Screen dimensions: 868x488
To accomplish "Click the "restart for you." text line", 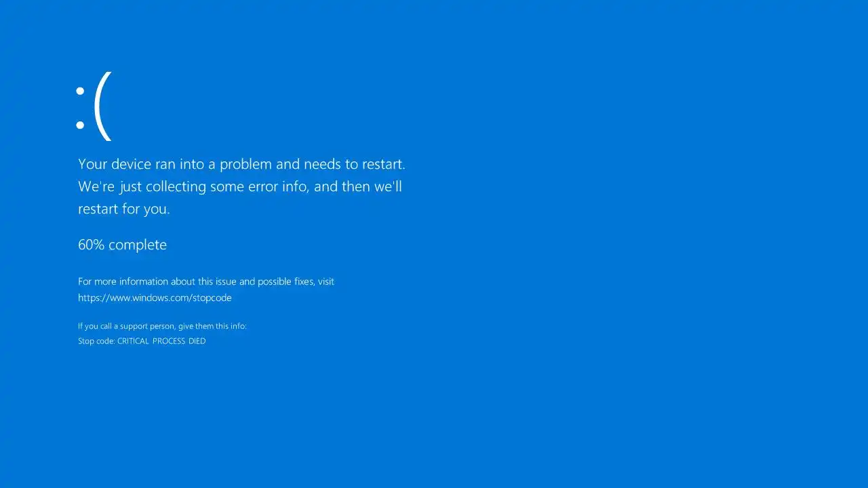I will pyautogui.click(x=124, y=209).
